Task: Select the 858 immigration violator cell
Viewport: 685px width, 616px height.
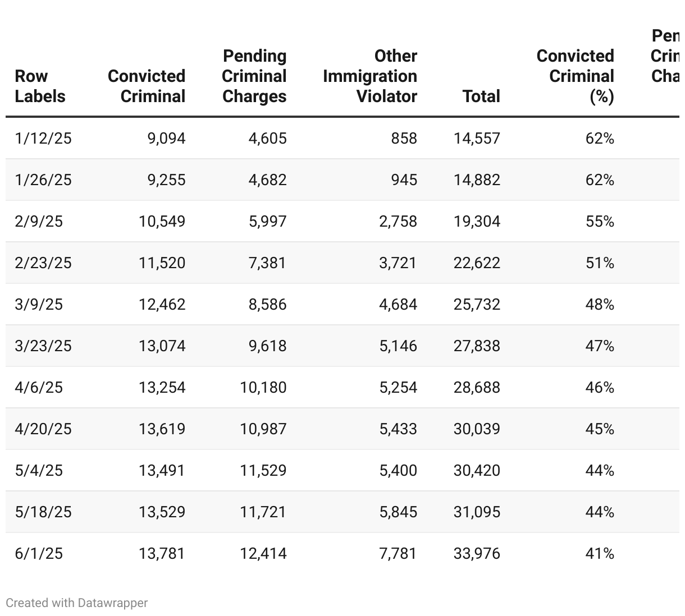Action: pos(404,138)
